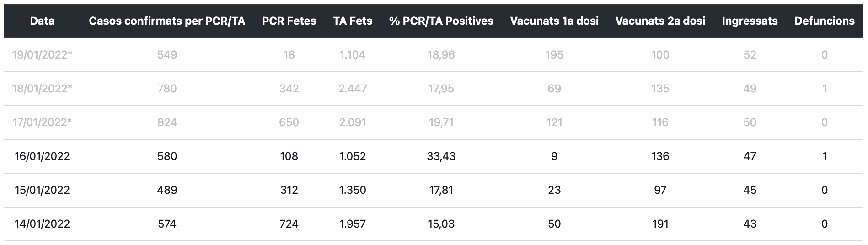The width and height of the screenshot is (868, 245).
Task: Click the 16/01/2022 date cell
Action: 42,156
